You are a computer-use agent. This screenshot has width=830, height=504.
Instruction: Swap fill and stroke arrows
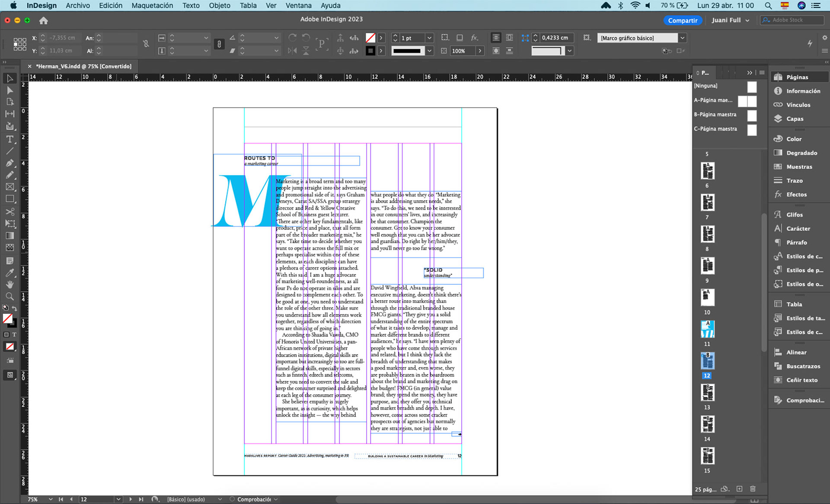click(14, 308)
